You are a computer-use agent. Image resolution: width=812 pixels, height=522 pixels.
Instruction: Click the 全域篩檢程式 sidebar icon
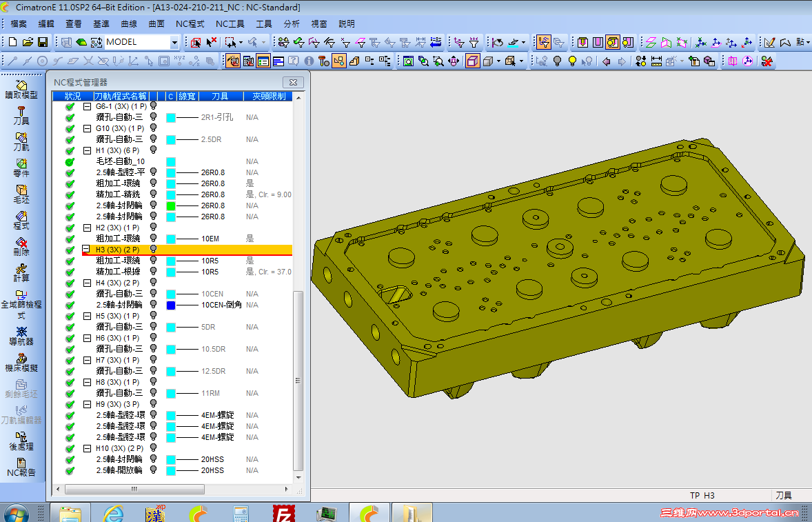tap(21, 305)
